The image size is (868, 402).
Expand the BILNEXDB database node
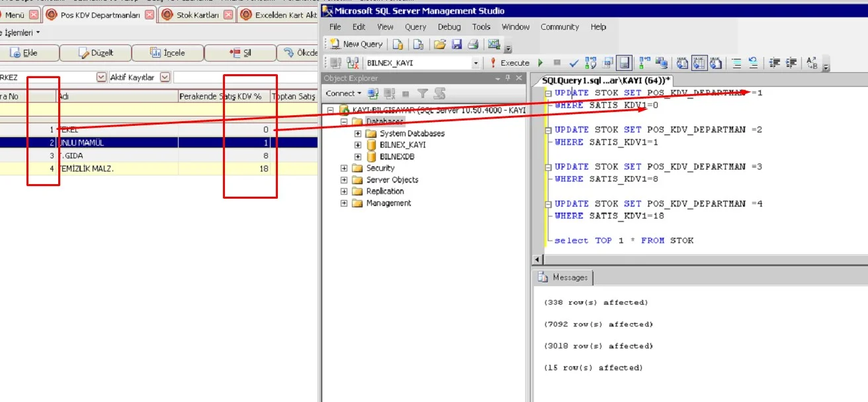358,157
